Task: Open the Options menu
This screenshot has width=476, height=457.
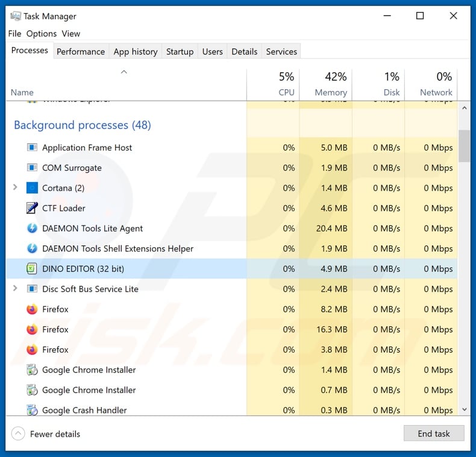Action: tap(42, 33)
